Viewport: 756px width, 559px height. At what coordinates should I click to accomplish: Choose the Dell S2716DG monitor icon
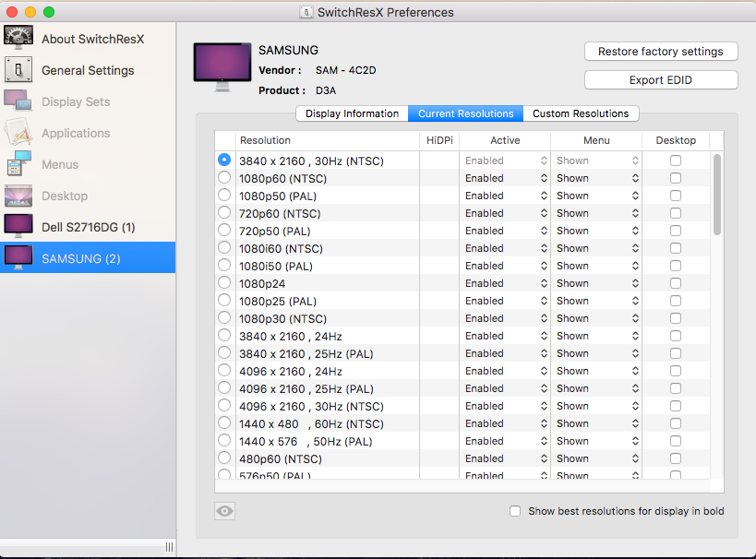(18, 227)
